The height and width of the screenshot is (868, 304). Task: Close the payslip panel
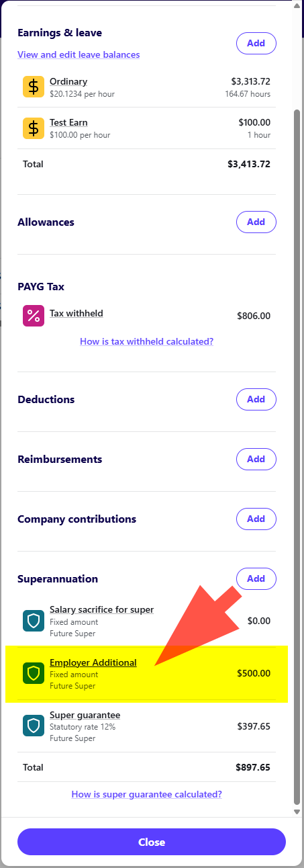(152, 842)
